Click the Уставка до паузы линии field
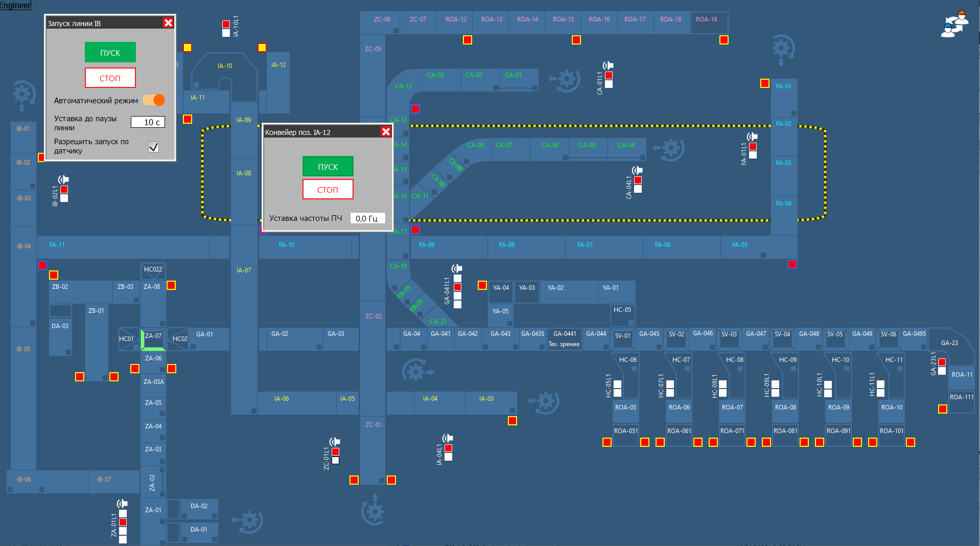 pyautogui.click(x=148, y=122)
